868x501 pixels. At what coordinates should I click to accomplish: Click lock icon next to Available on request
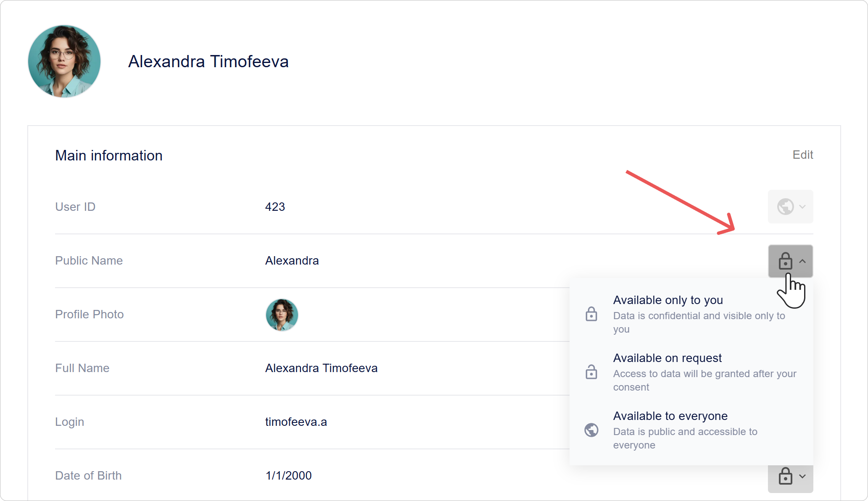(591, 372)
